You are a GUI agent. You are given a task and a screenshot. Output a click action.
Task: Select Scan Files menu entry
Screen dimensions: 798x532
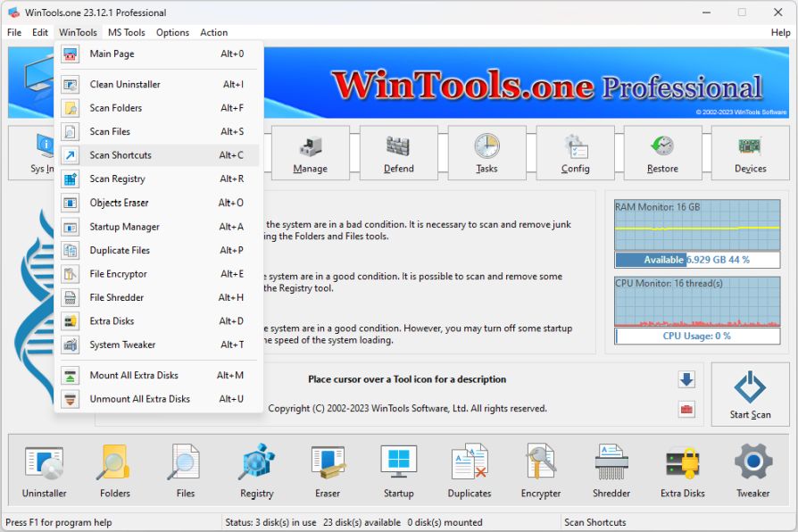159,131
